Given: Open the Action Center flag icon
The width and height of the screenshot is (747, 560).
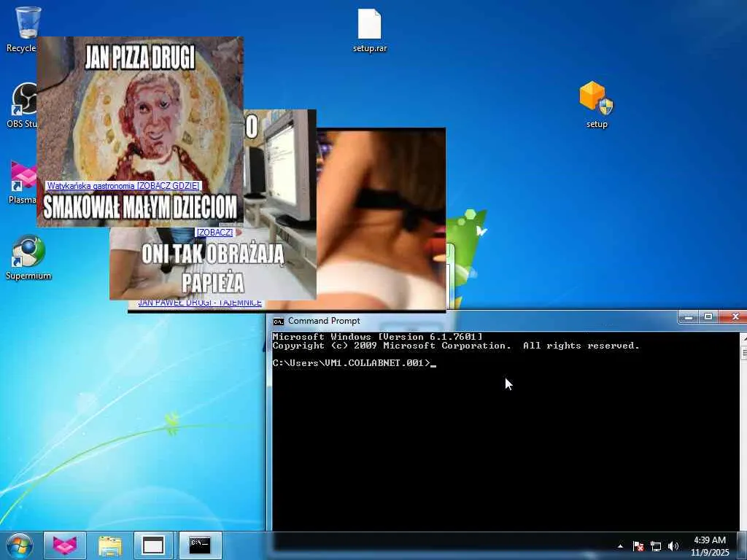Looking at the screenshot, I should [638, 547].
